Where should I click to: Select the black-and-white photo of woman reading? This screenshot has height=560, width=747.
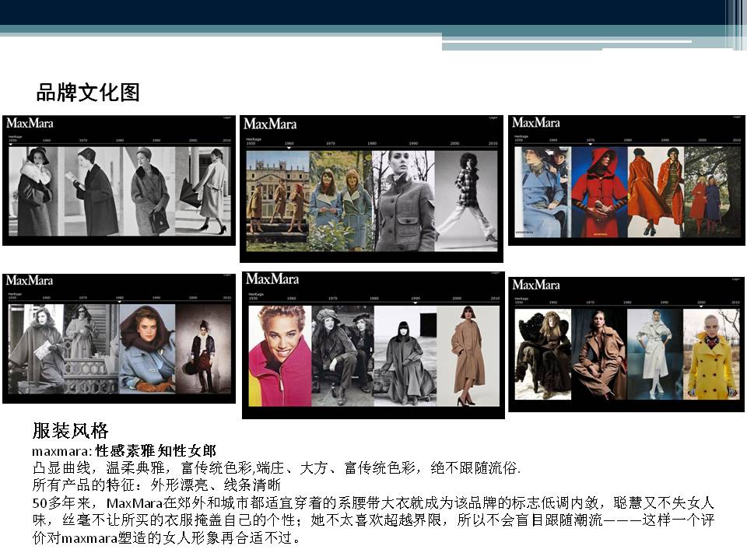click(x=90, y=191)
